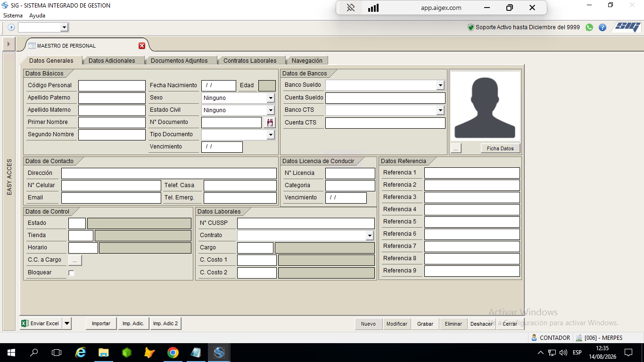
Task: Click the signal bars icon in remote bar
Action: (x=373, y=8)
